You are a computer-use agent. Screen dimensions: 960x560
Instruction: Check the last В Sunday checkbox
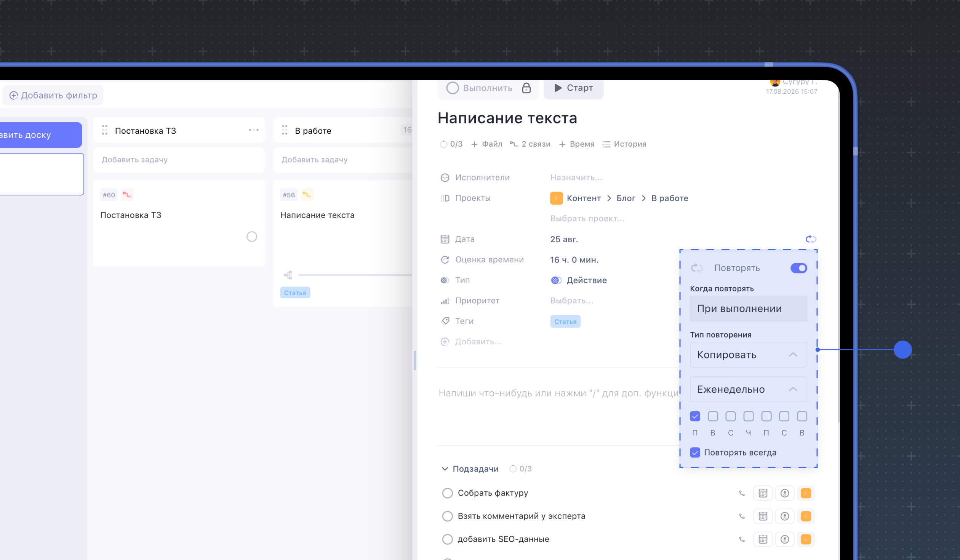pos(802,416)
